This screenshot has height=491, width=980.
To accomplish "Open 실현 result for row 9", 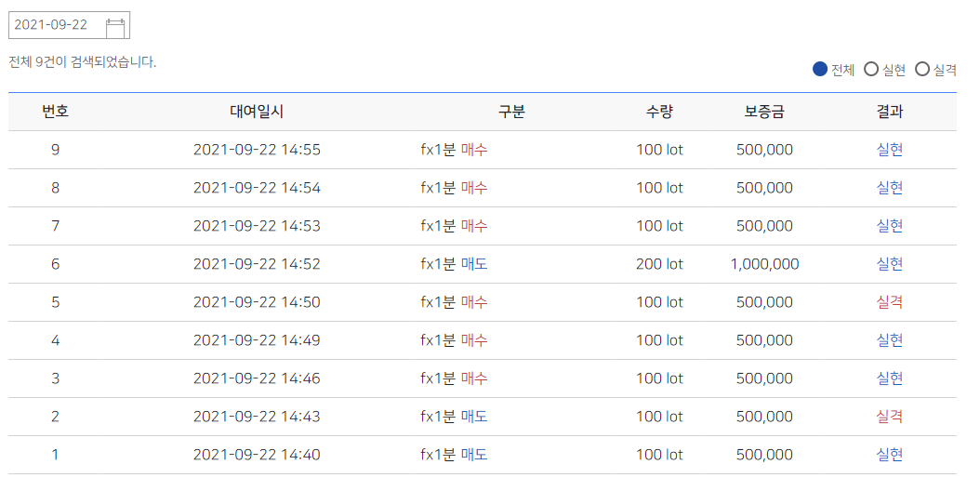I will [x=890, y=150].
